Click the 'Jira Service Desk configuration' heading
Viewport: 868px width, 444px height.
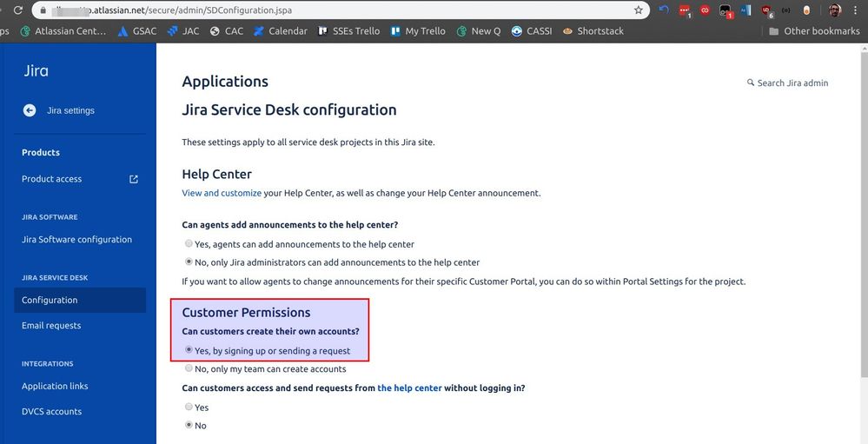click(x=289, y=109)
